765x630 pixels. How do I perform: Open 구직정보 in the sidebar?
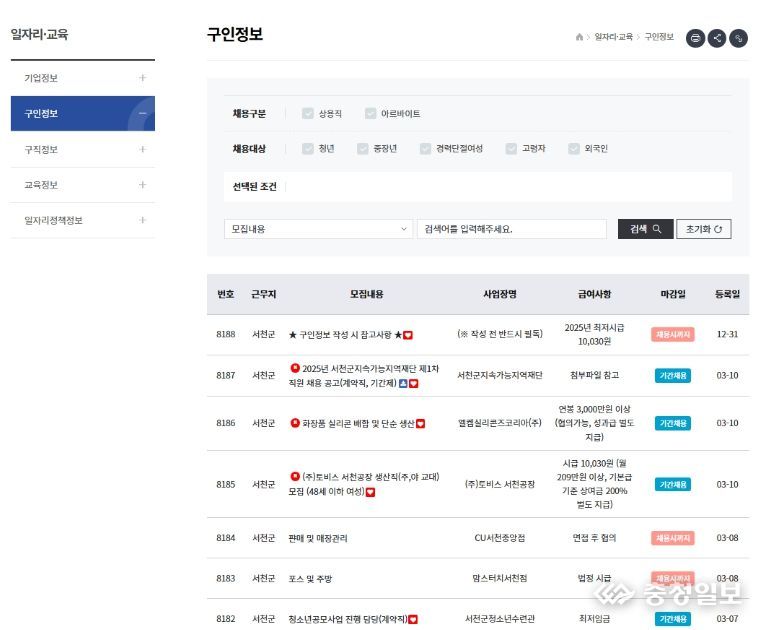pos(41,149)
